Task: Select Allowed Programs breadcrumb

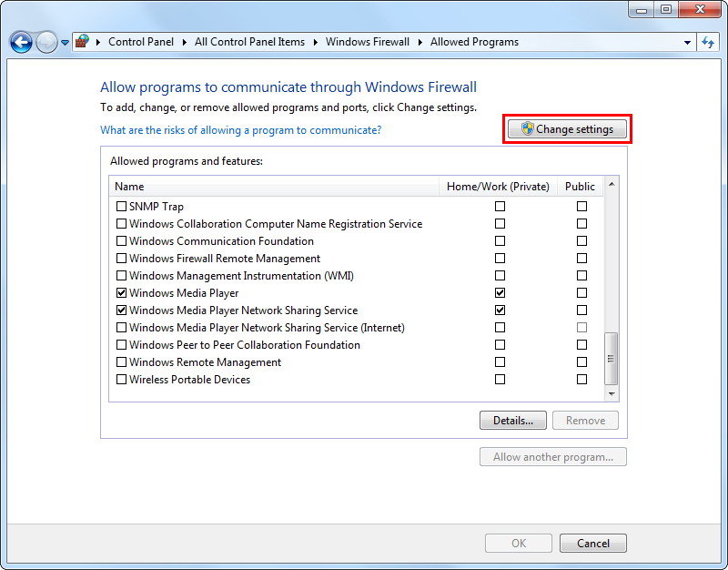Action: coord(474,42)
